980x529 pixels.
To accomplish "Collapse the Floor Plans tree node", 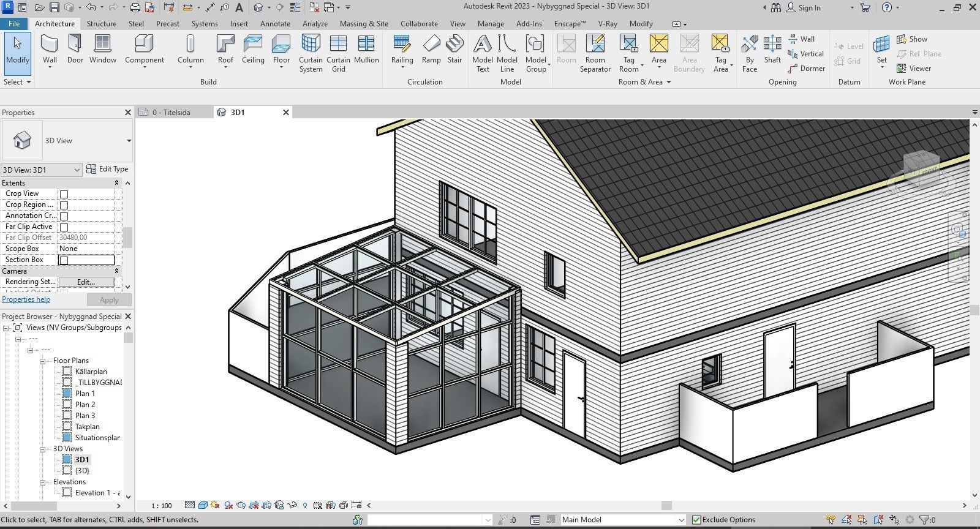I will click(x=43, y=361).
